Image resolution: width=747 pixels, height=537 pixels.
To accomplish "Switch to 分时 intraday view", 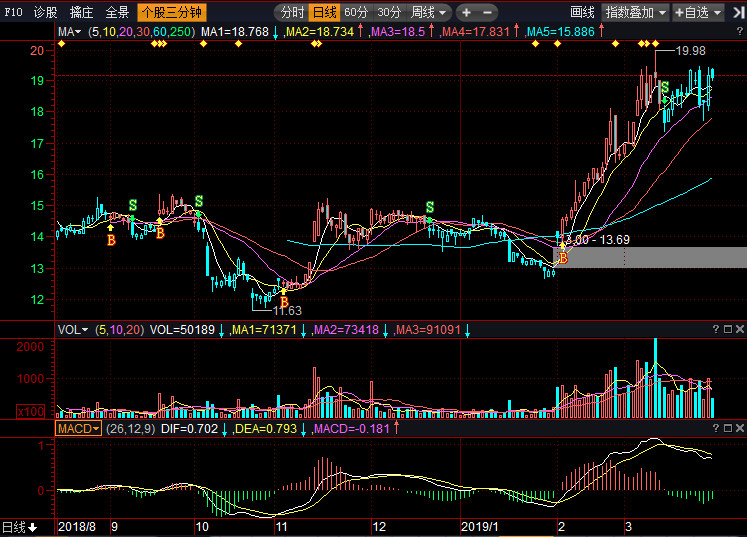I will [x=292, y=13].
